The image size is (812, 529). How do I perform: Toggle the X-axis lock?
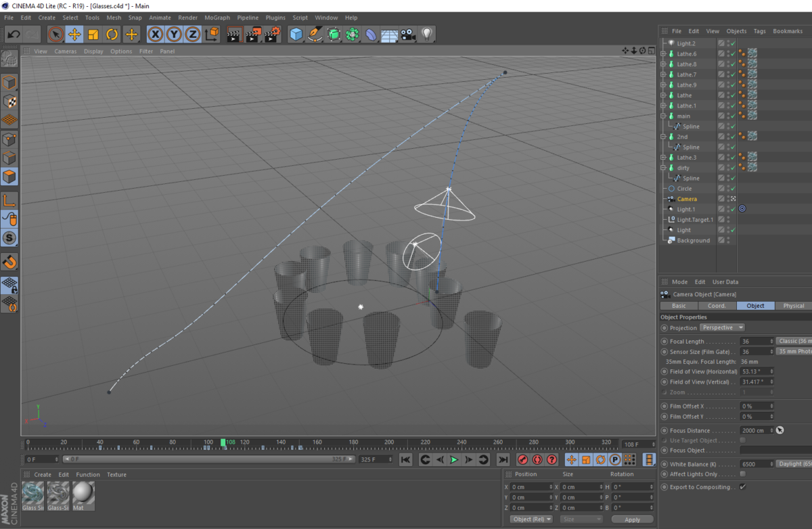(x=156, y=34)
